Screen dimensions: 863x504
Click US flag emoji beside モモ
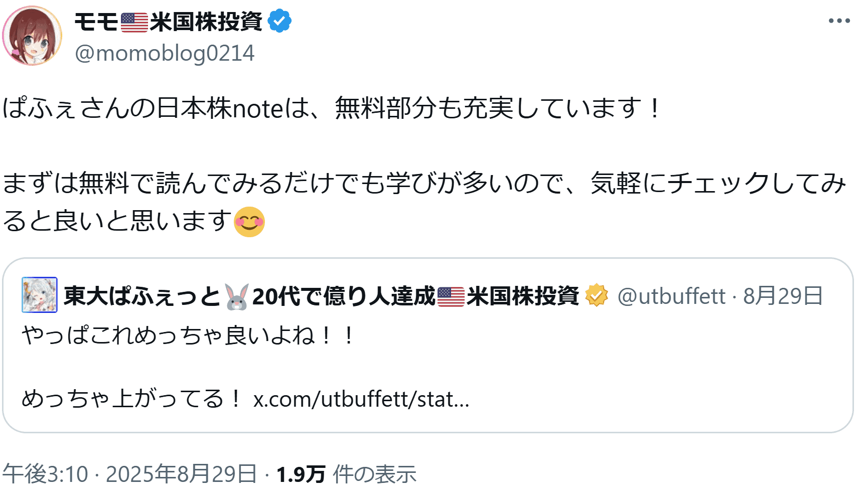(x=134, y=22)
